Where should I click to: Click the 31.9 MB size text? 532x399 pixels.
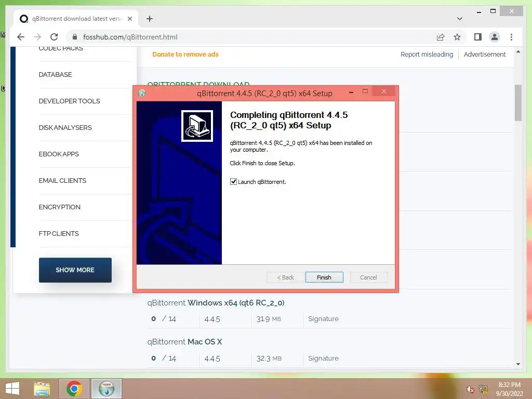click(x=269, y=319)
